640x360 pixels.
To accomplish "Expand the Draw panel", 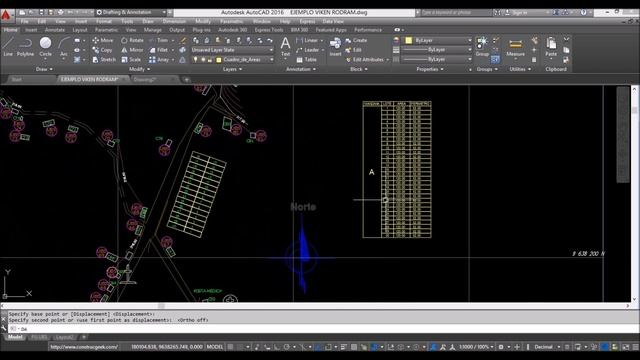I will tap(44, 69).
